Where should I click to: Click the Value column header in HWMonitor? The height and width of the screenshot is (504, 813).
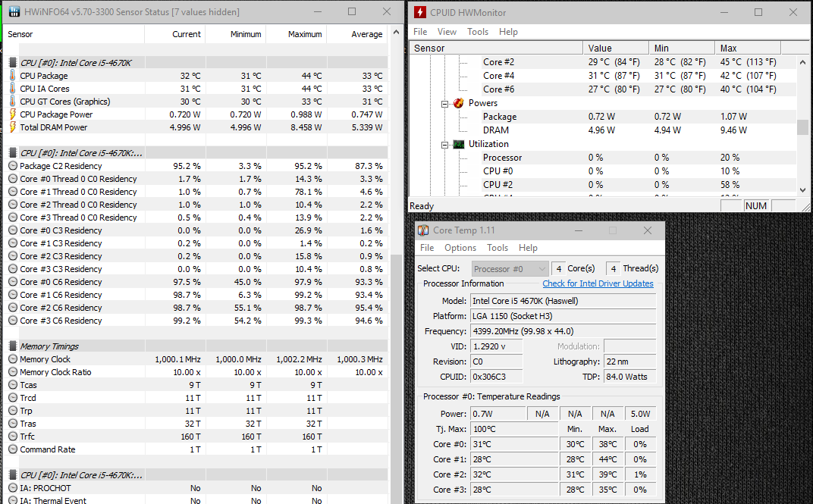(616, 49)
